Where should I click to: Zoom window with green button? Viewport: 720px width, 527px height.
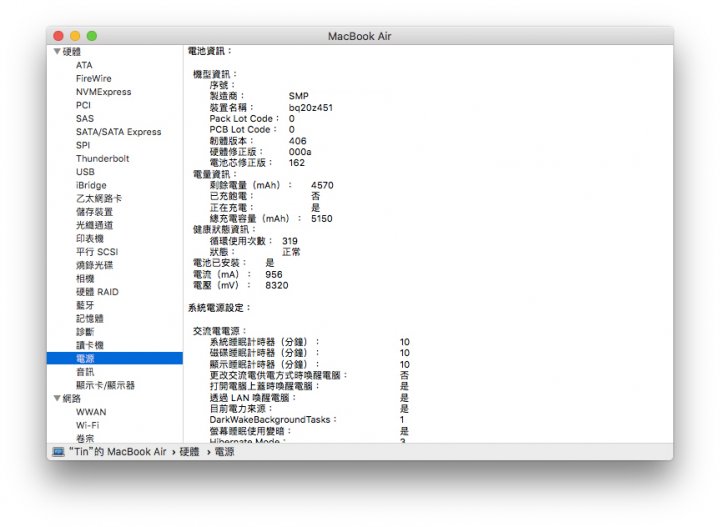(92, 36)
